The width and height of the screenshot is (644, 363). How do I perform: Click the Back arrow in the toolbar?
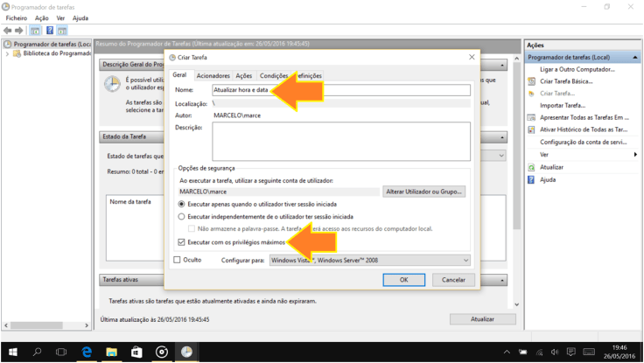pos(8,31)
